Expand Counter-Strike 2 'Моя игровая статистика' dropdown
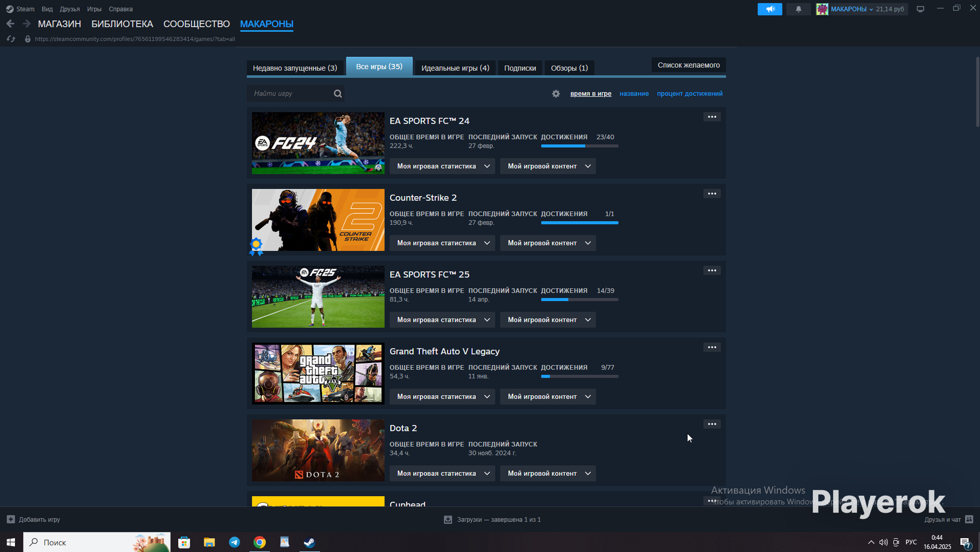Screen dimensions: 980x552 (443, 243)
